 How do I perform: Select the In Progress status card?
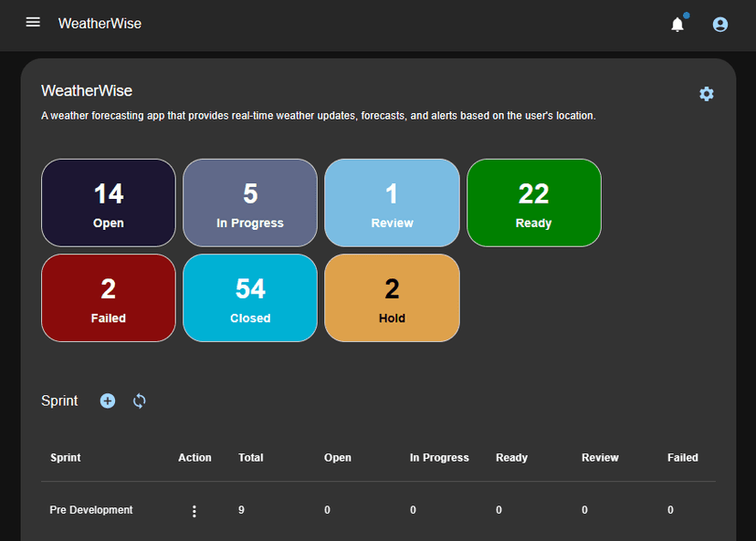[x=250, y=203]
